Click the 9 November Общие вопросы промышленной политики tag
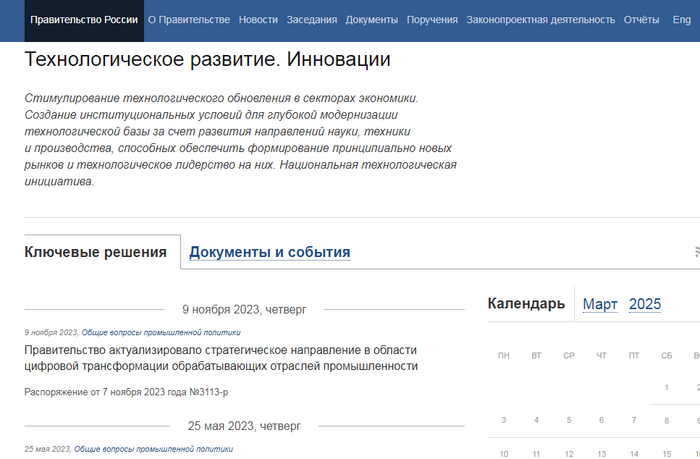 tap(161, 332)
